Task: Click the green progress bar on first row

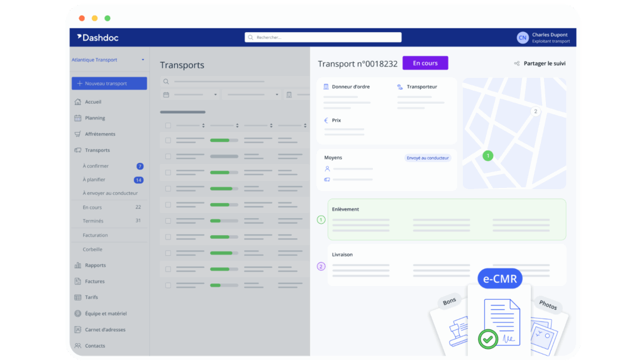Action: 221,139
